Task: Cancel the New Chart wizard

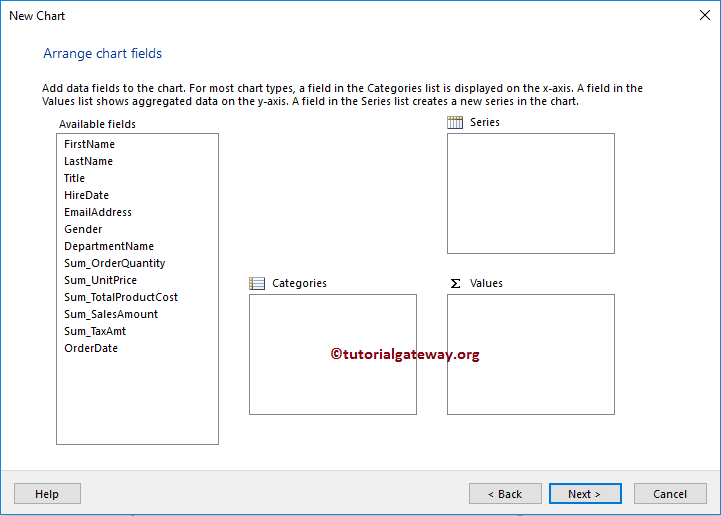Action: click(x=670, y=493)
